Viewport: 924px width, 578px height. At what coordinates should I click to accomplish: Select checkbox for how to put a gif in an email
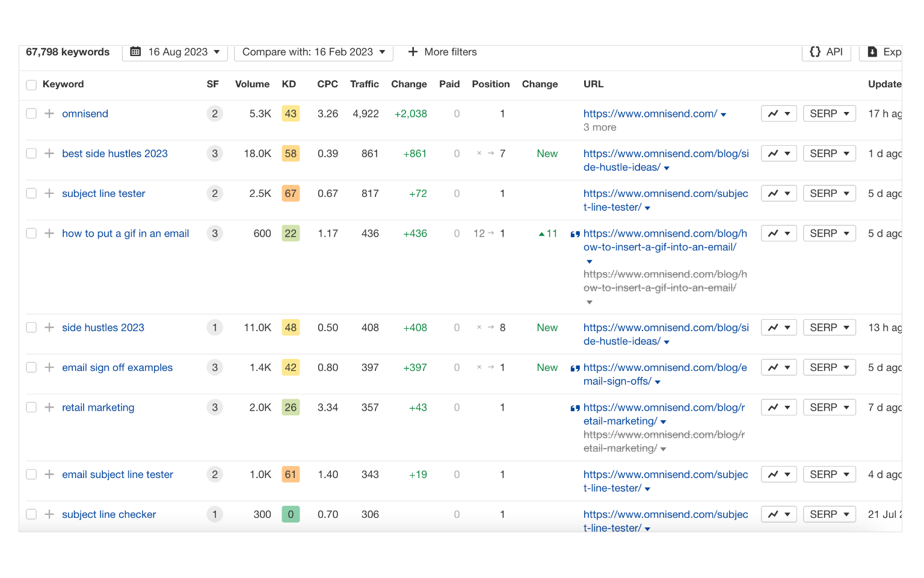pyautogui.click(x=31, y=234)
